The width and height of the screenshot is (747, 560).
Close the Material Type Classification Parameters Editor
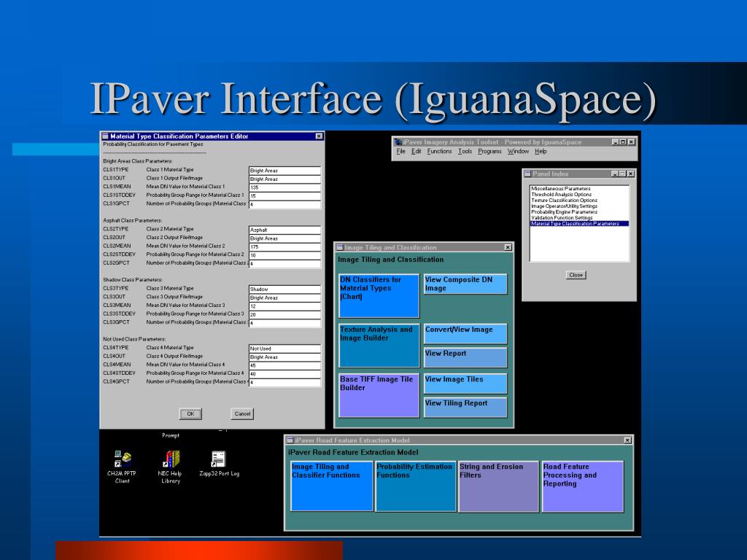point(320,136)
